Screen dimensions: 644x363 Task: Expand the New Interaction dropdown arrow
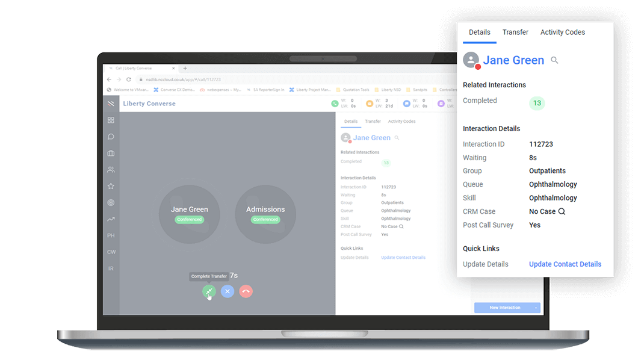point(536,307)
